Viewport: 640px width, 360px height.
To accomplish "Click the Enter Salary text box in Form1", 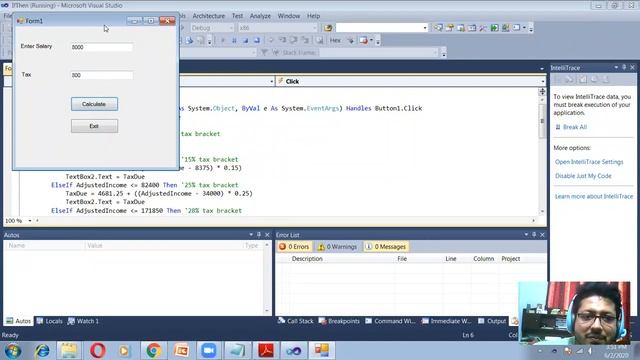I will [x=101, y=47].
